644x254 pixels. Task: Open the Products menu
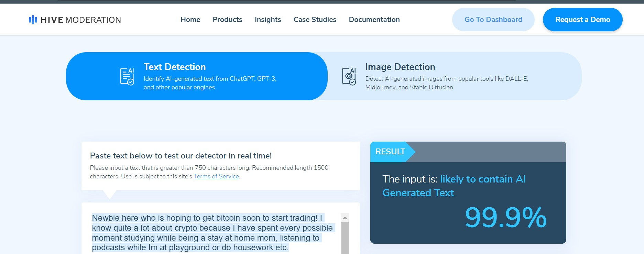coord(227,20)
